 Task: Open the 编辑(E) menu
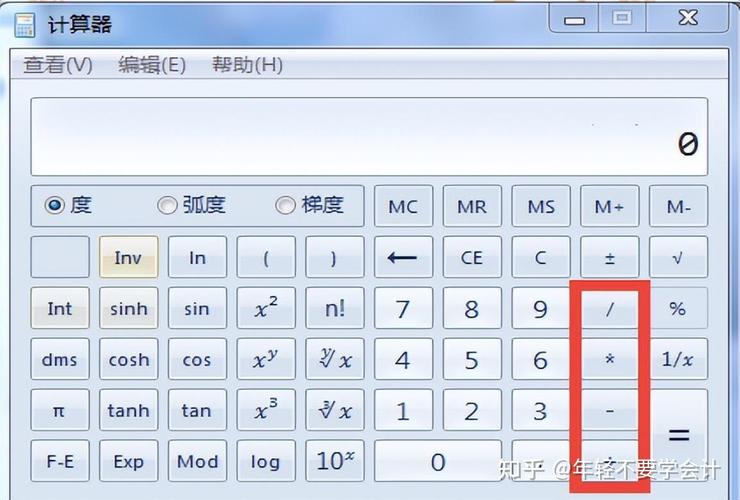[152, 65]
